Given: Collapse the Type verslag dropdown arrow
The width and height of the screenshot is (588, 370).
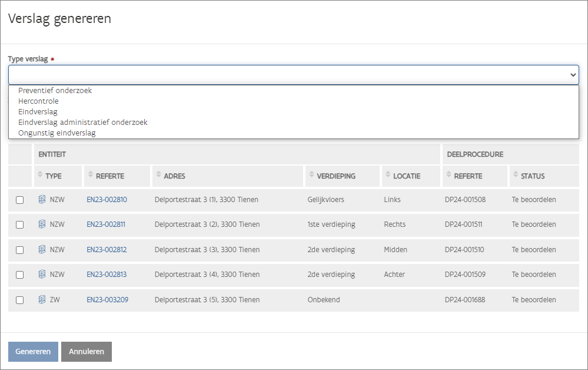Looking at the screenshot, I should pyautogui.click(x=573, y=75).
